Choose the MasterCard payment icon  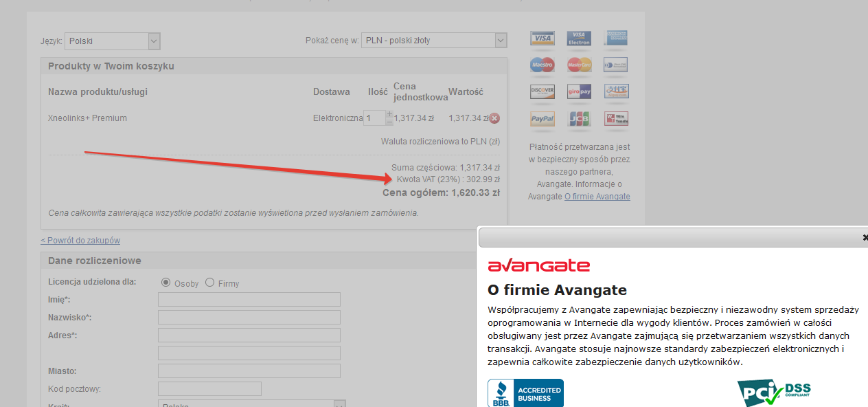(x=579, y=65)
